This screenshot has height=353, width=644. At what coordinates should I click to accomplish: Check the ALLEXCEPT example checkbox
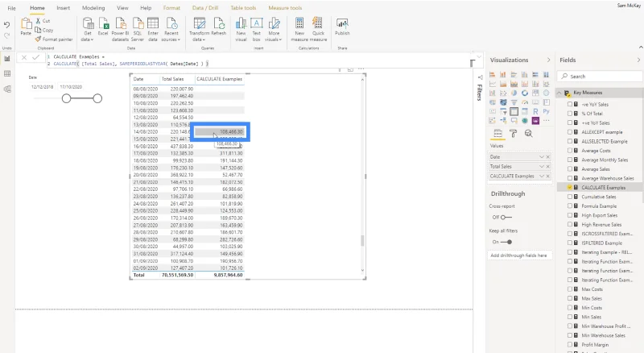(x=570, y=132)
